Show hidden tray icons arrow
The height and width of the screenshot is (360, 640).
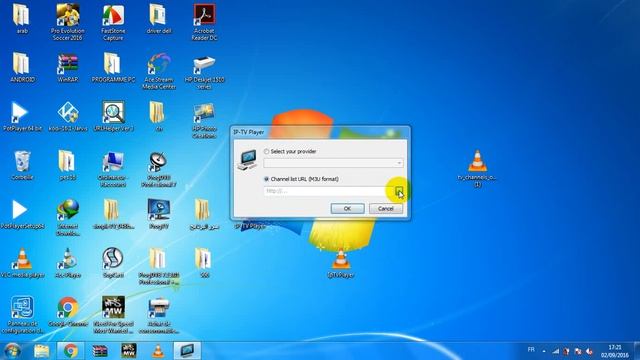point(544,351)
